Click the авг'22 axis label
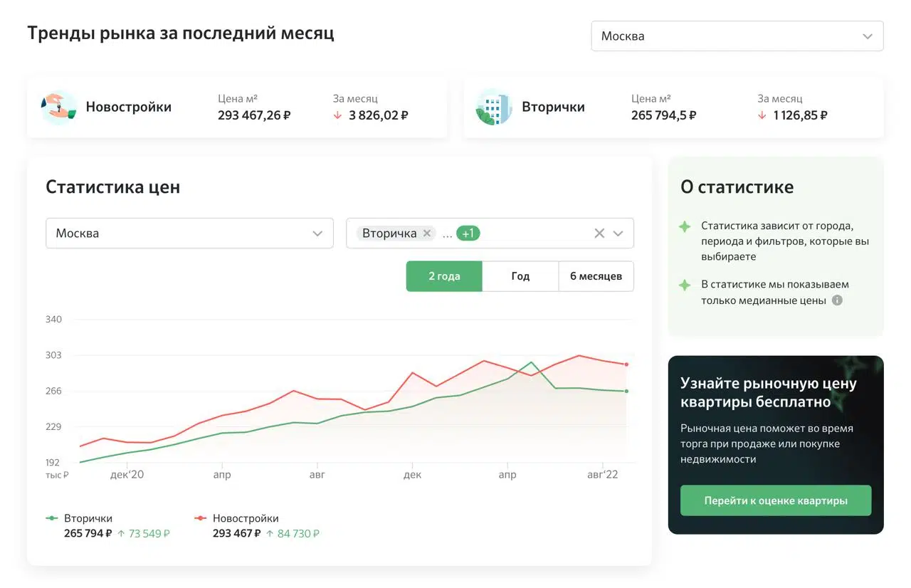This screenshot has width=911, height=588. click(x=603, y=475)
